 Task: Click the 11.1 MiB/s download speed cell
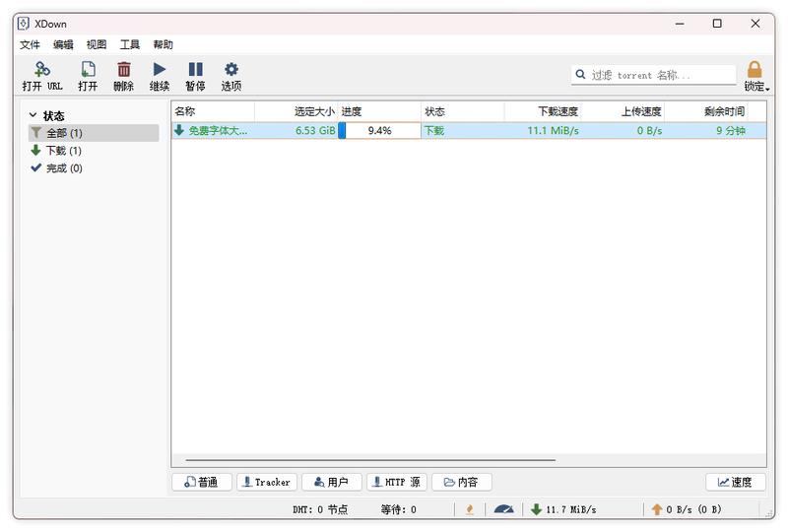tap(553, 130)
